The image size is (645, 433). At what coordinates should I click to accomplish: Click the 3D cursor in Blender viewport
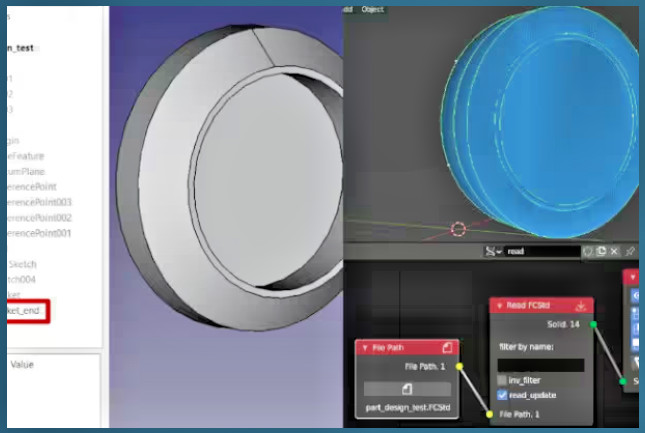(x=458, y=229)
